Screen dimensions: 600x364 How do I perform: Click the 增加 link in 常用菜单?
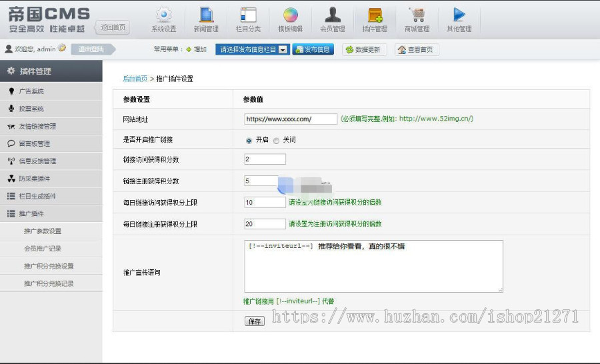(200, 49)
